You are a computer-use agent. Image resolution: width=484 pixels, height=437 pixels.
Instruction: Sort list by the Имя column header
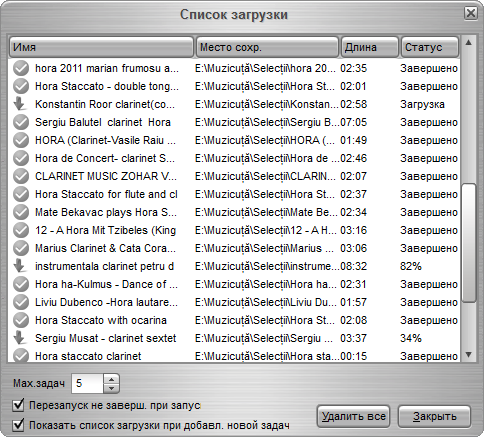click(x=101, y=47)
